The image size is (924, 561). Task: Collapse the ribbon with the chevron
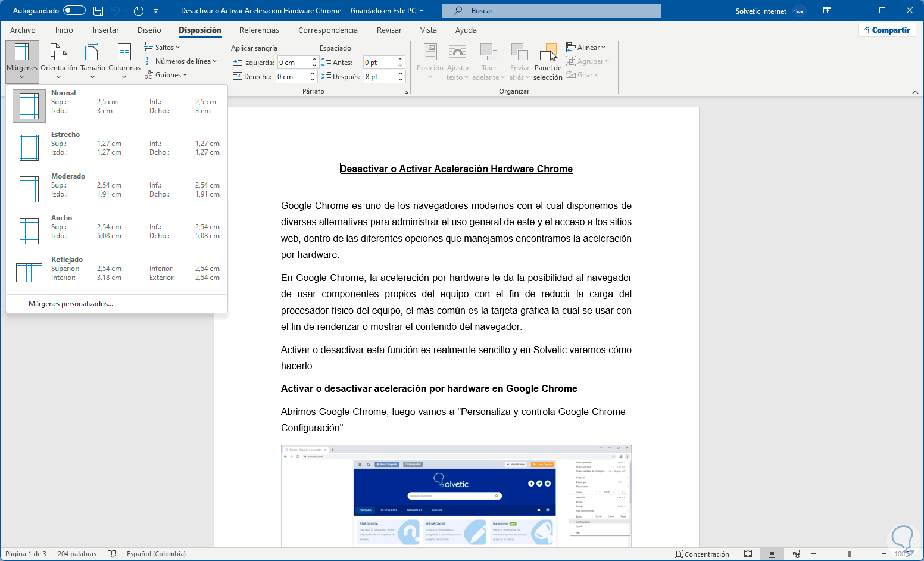click(x=915, y=92)
